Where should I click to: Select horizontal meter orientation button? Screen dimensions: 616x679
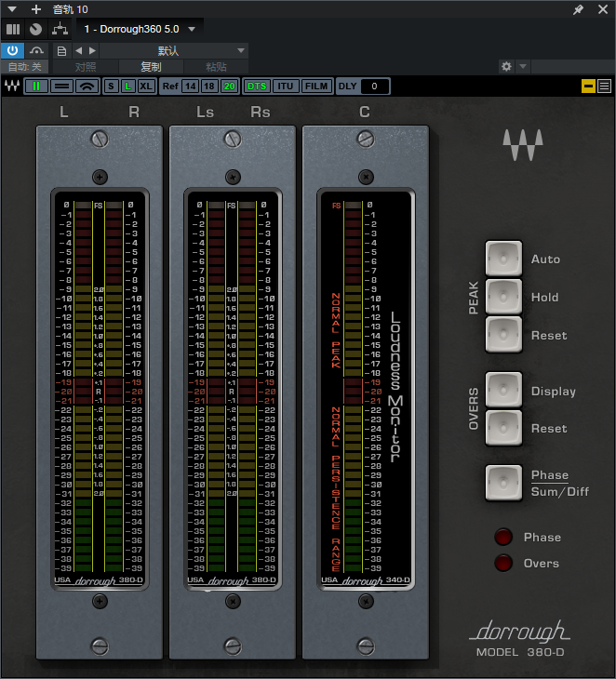pyautogui.click(x=61, y=87)
